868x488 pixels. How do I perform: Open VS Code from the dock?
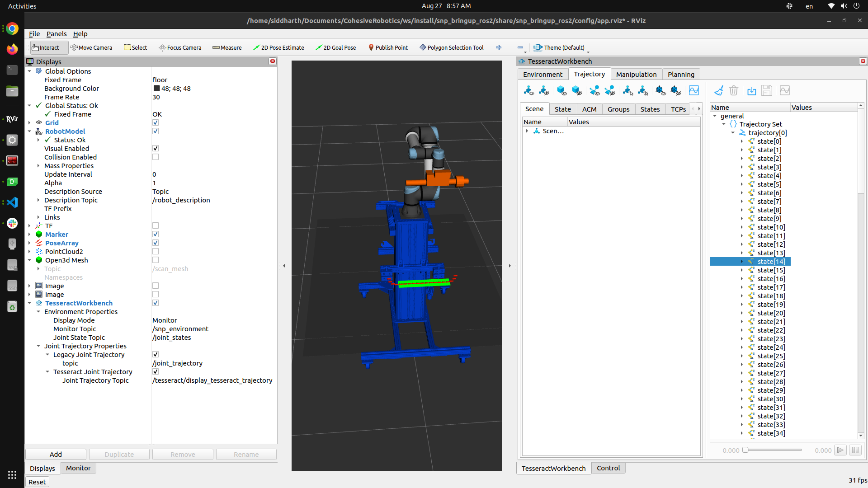coord(12,202)
